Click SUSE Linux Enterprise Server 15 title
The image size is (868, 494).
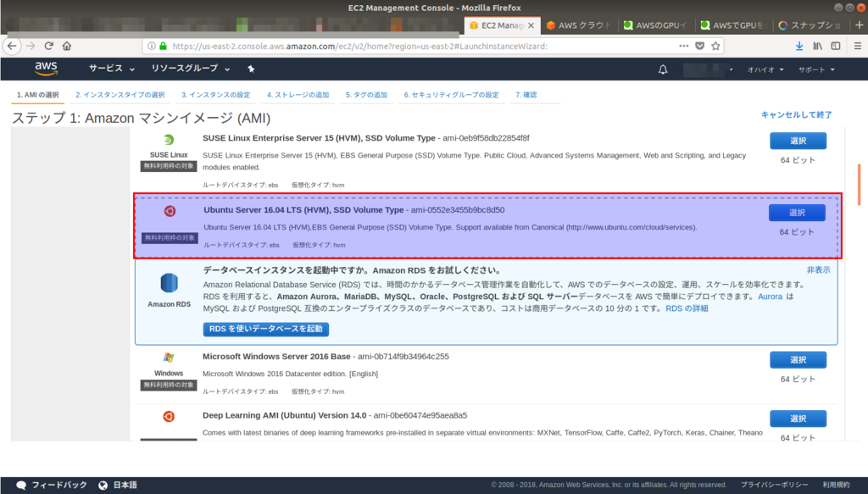tap(319, 138)
